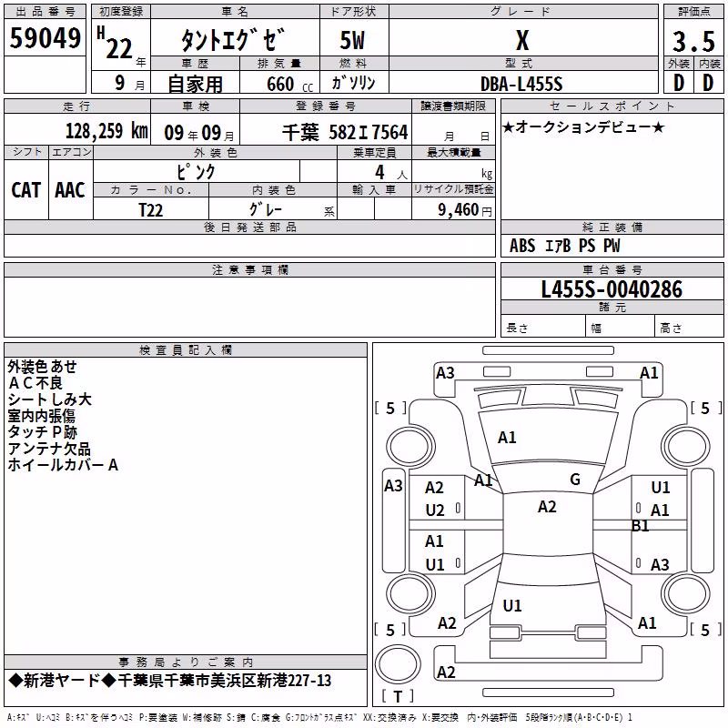
Task: Click the color number T22
Action: (151, 210)
